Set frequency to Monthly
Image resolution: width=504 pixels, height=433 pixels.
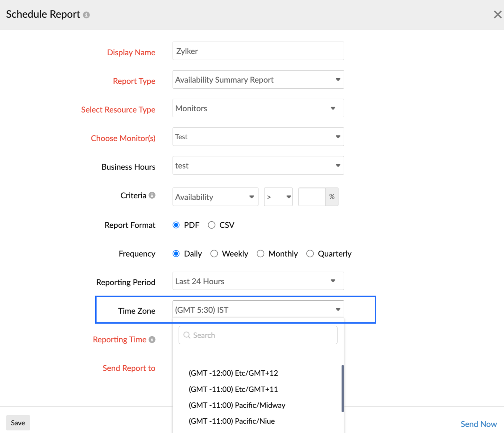pyautogui.click(x=260, y=254)
